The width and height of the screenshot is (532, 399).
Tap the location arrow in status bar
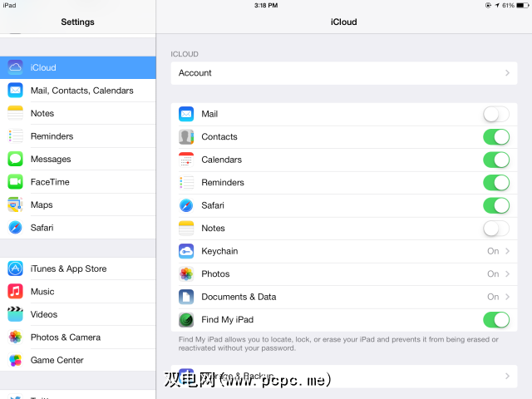pyautogui.click(x=497, y=5)
